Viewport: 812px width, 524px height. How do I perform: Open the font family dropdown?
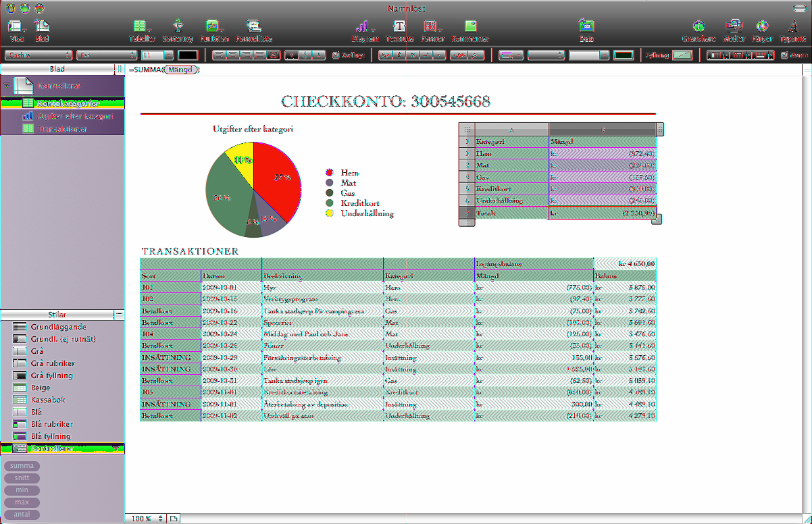click(x=39, y=55)
